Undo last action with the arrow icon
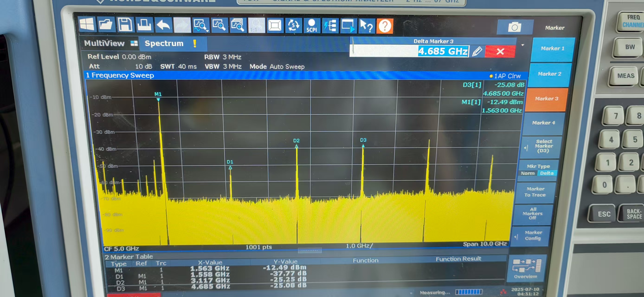644x297 pixels. click(x=163, y=25)
